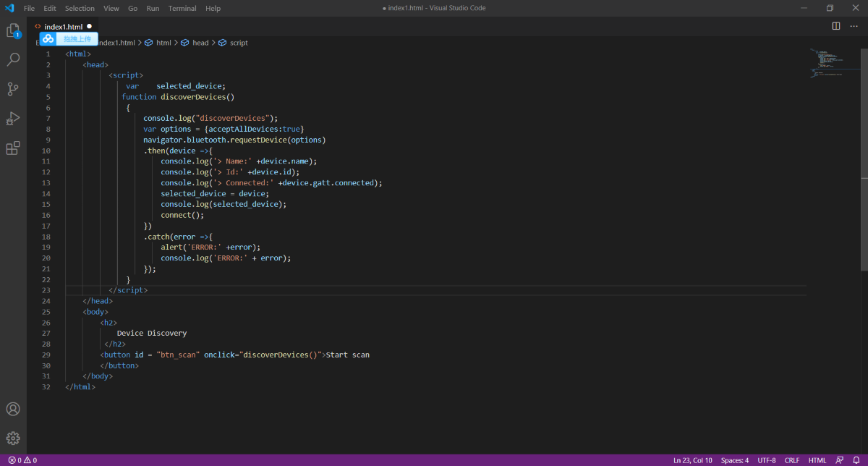This screenshot has height=466, width=868.
Task: Open the Terminal menu
Action: 182,8
